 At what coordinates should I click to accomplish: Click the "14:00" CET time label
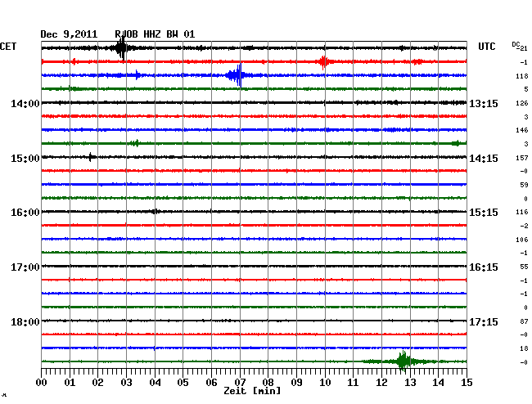click(x=25, y=103)
